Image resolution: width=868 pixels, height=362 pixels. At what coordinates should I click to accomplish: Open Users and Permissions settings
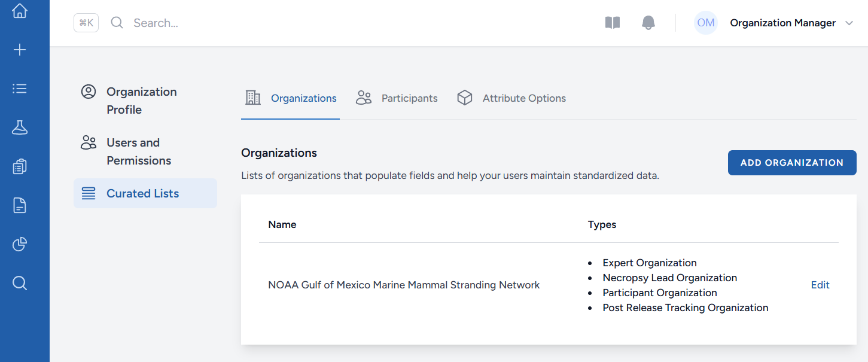[x=139, y=151]
